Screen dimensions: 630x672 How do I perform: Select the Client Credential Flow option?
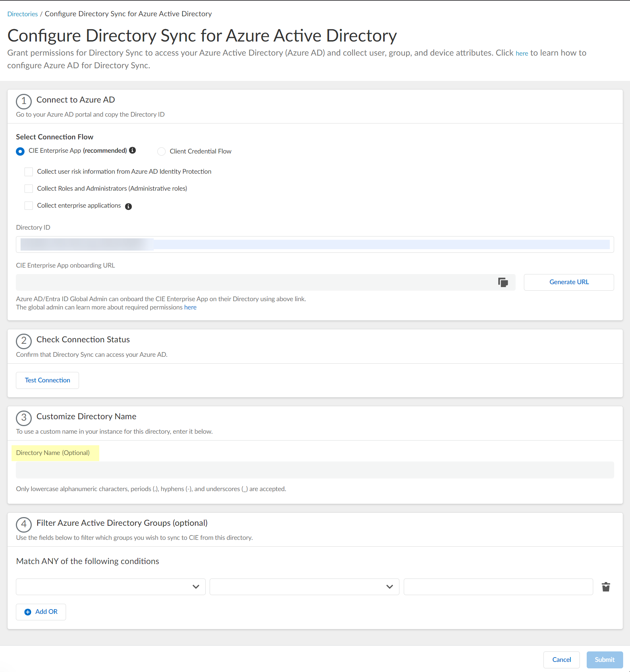pyautogui.click(x=161, y=151)
